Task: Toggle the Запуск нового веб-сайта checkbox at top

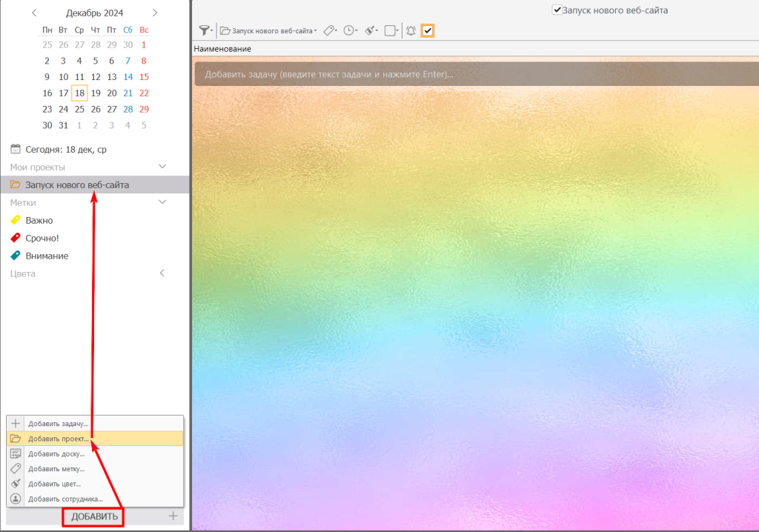Action: pos(557,10)
